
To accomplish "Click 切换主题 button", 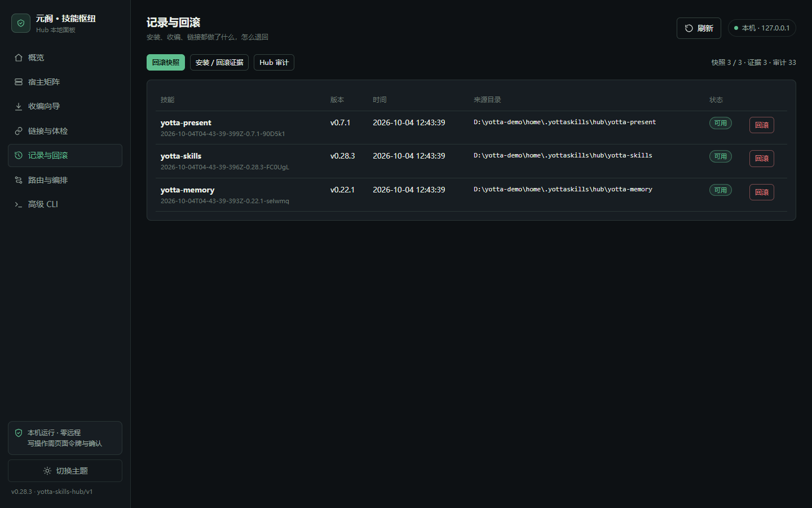I will (65, 471).
